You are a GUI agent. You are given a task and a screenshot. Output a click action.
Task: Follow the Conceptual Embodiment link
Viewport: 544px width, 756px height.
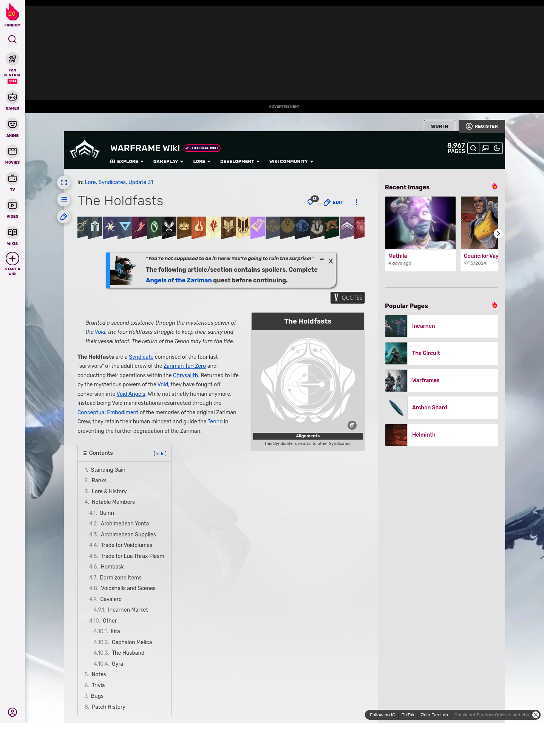(x=108, y=412)
